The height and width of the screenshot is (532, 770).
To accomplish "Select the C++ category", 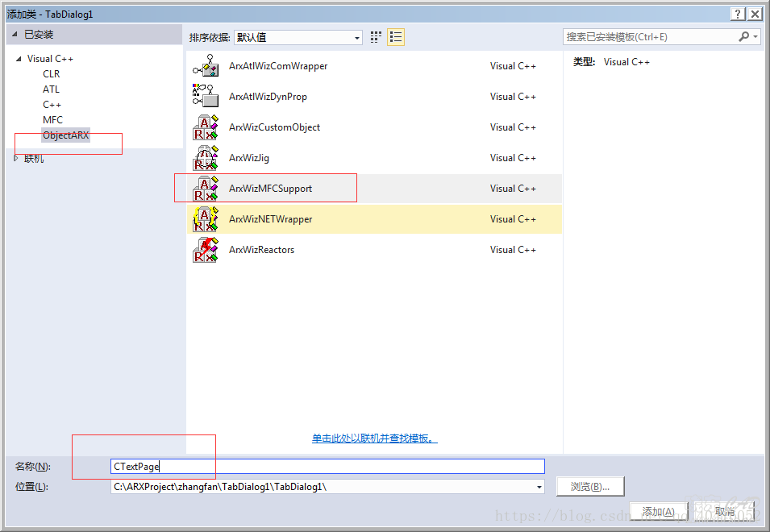I will pyautogui.click(x=52, y=105).
